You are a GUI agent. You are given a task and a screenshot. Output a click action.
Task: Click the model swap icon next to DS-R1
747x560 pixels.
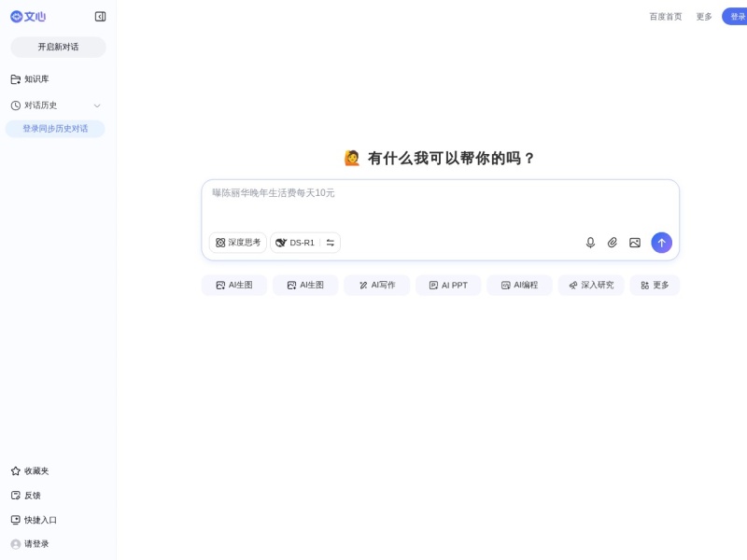click(x=332, y=242)
